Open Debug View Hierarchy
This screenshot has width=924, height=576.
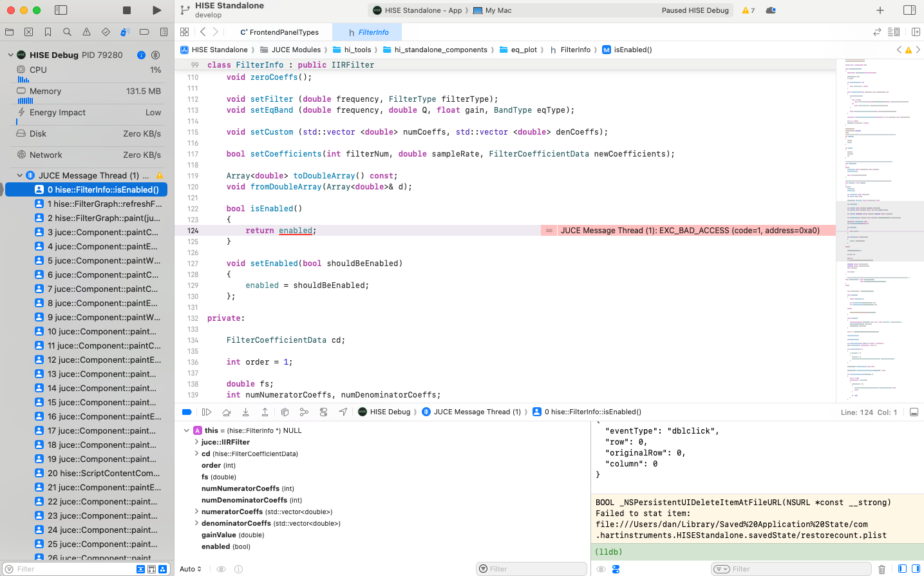coord(285,412)
